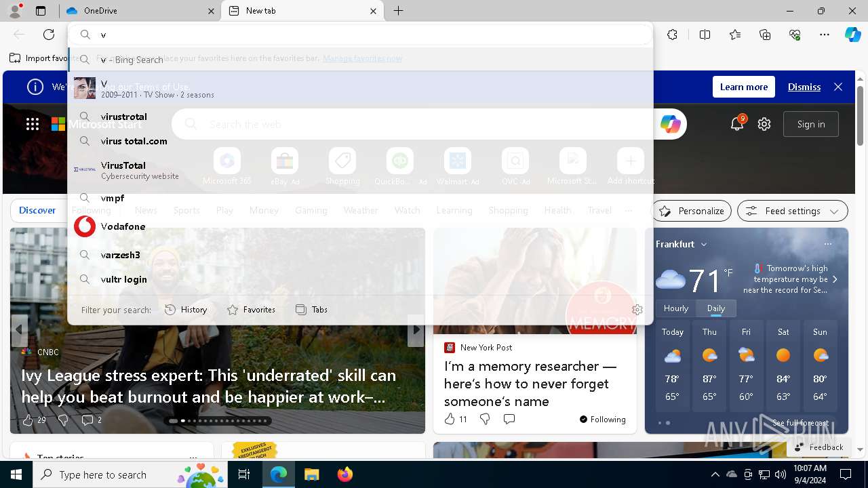Select the Vodafone suggestion

click(361, 226)
